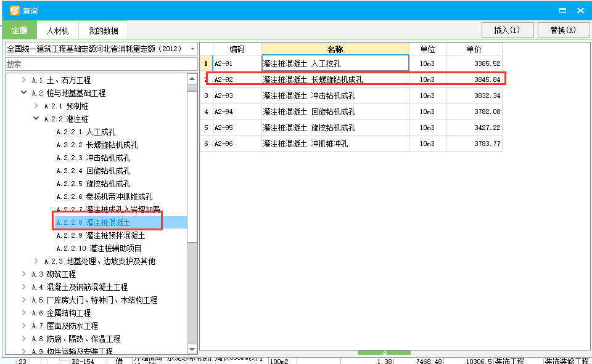Image resolution: width=592 pixels, height=364 pixels.
Task: Select A.2.2.4 回旋钻机成孔 tree item
Action: click(x=93, y=171)
